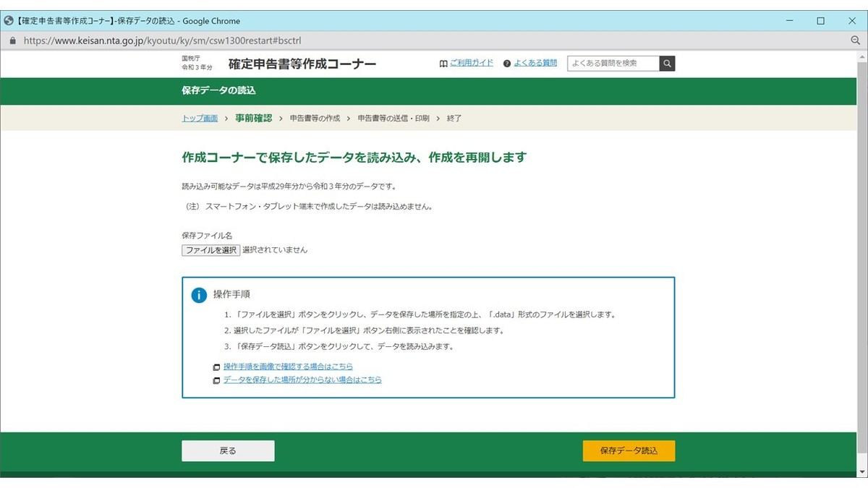Click the new-window icon before 操作手順を画像で確認
The height and width of the screenshot is (488, 868).
216,367
